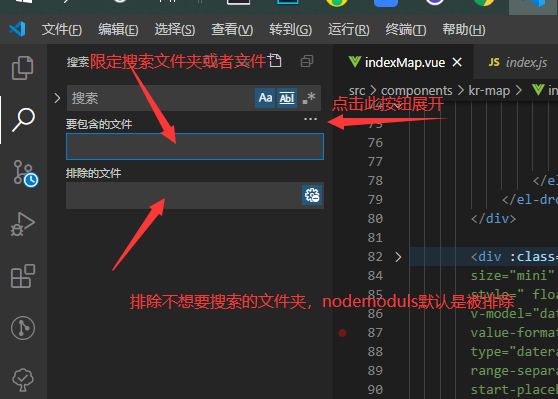Close the indexMap.vue tab

(x=457, y=63)
